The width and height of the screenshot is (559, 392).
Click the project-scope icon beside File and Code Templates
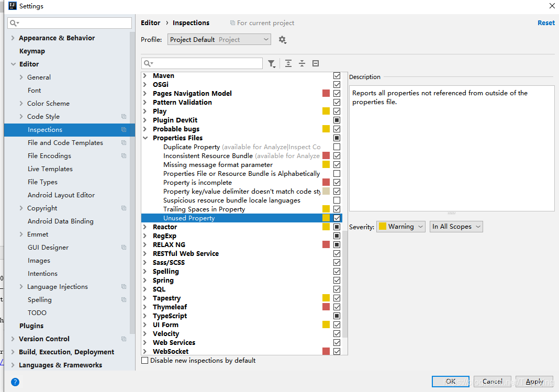[x=124, y=142]
